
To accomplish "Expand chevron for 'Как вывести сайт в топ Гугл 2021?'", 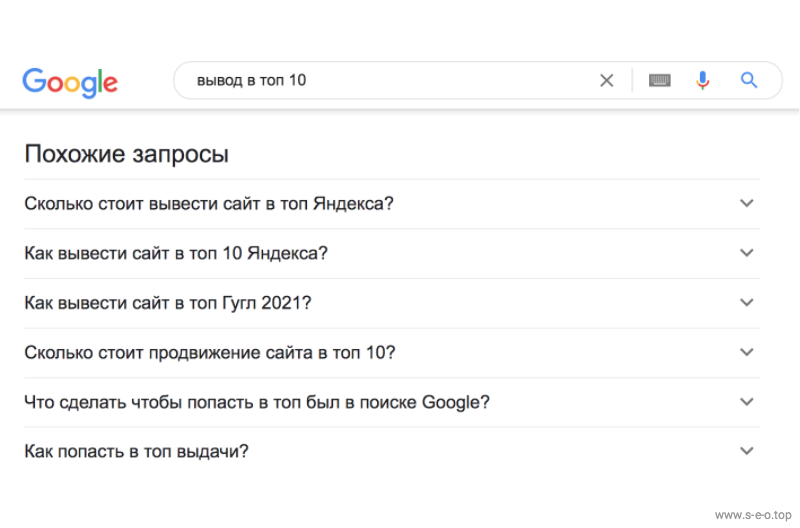I will tap(747, 302).
